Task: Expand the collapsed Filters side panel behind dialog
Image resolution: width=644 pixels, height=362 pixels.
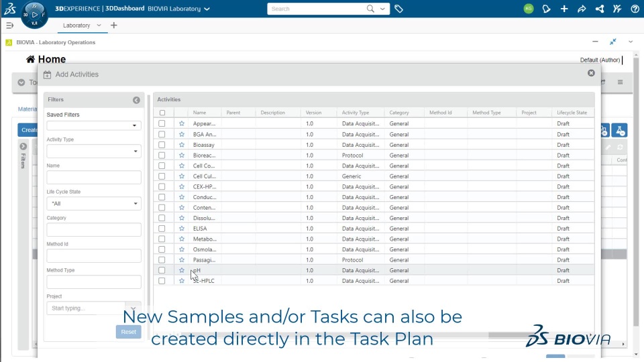Action: (23, 147)
